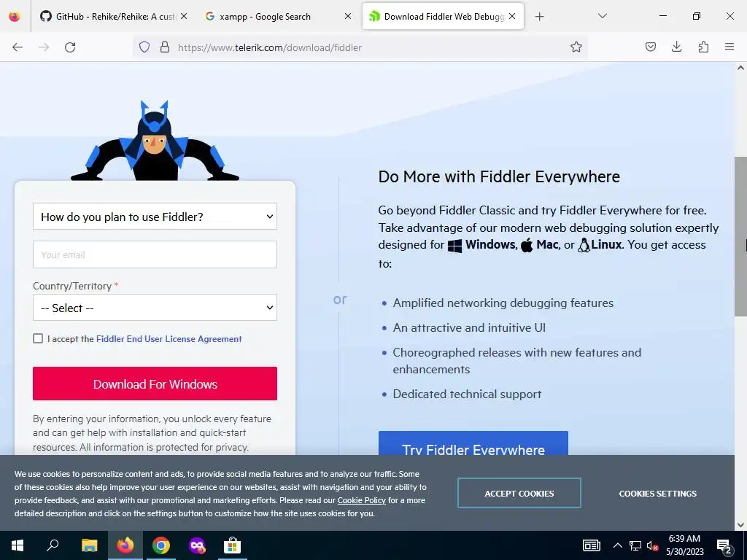747x560 pixels.
Task: Close the Download Fiddler tab
Action: click(512, 16)
